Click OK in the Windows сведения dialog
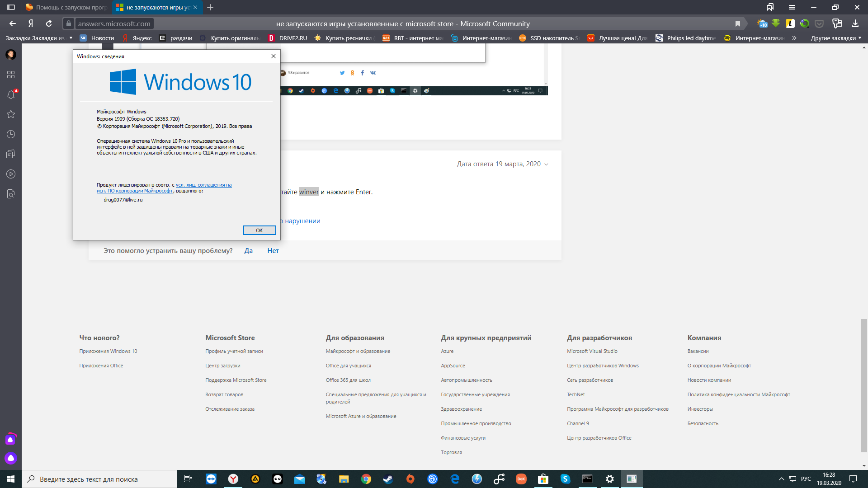 click(x=259, y=230)
